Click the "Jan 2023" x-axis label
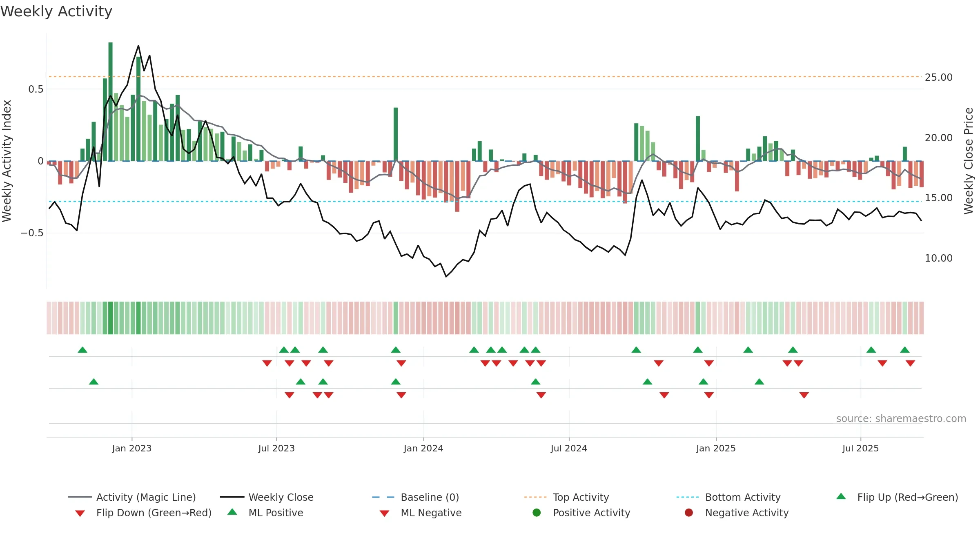980x551 pixels. (132, 449)
